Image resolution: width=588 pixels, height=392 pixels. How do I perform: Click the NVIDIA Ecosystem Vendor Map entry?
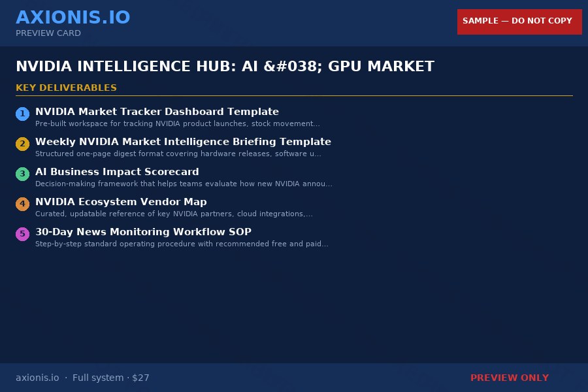pos(121,202)
